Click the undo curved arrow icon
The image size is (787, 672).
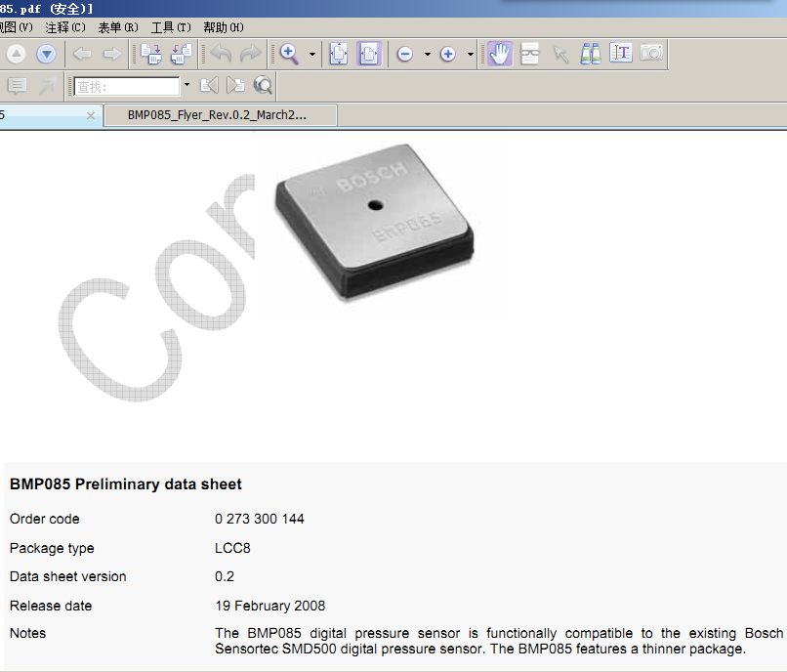tap(221, 54)
